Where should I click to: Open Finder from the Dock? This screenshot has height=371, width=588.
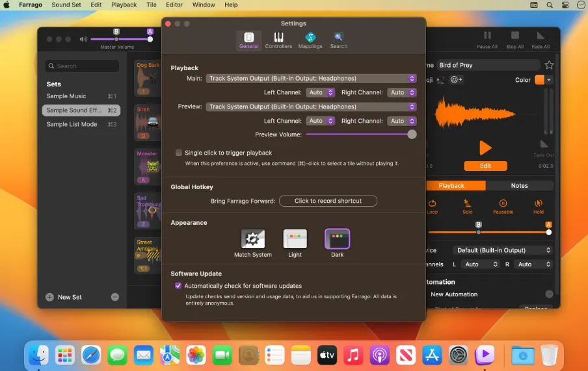[38, 355]
